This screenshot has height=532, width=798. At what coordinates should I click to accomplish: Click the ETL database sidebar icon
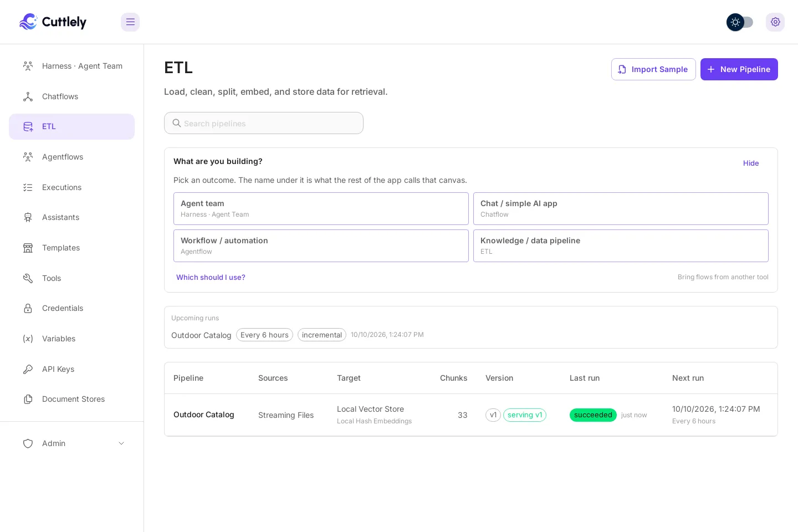[x=28, y=126]
